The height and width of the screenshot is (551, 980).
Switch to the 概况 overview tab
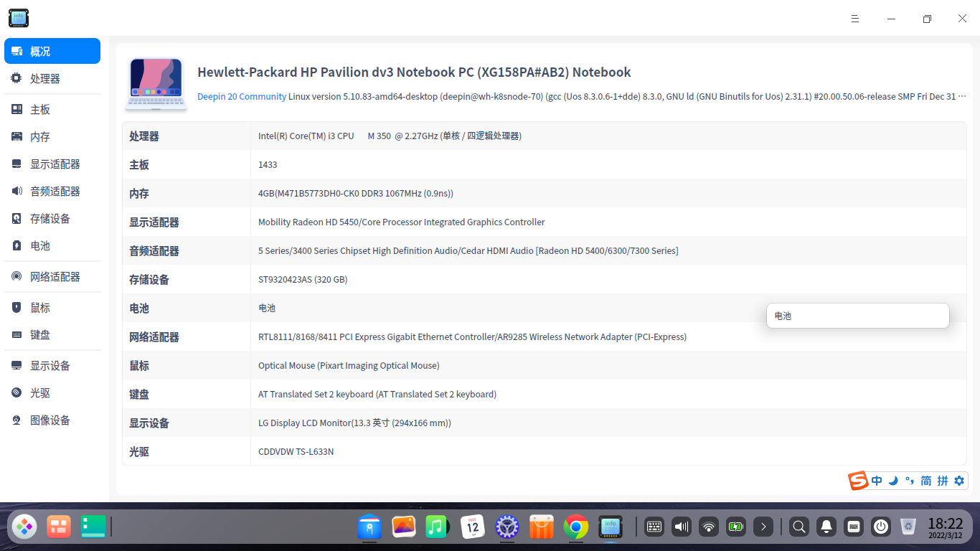coord(52,52)
